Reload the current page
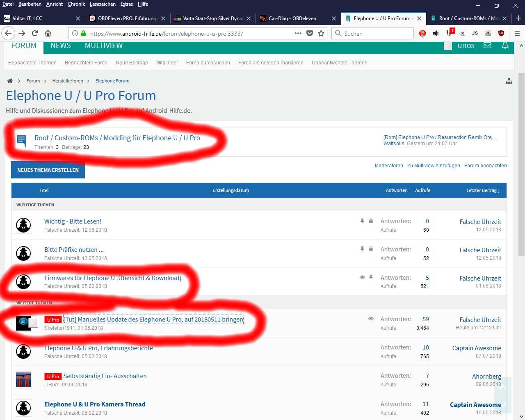This screenshot has width=525, height=420. 35,33
